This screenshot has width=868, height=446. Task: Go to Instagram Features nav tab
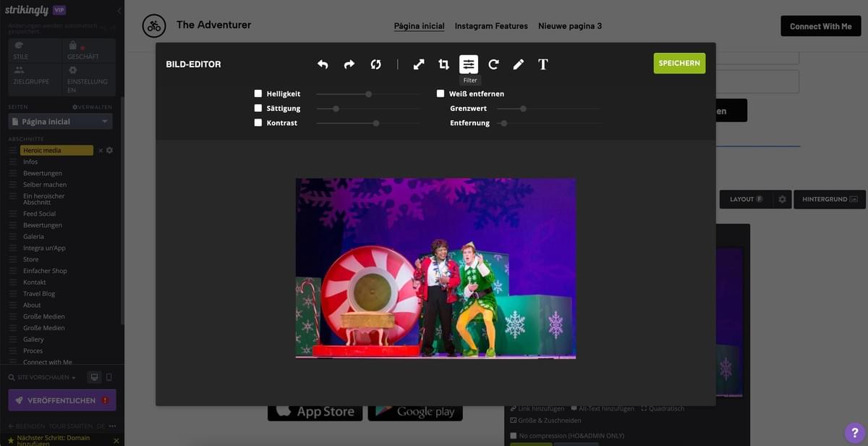(491, 26)
